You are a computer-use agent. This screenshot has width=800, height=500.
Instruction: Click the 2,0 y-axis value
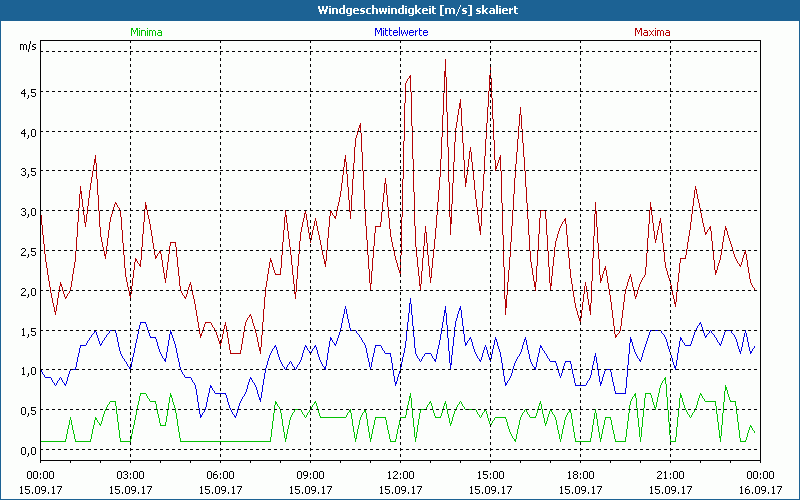pos(27,292)
